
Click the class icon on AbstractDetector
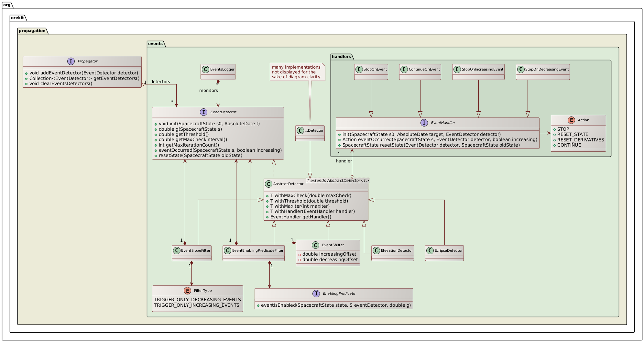(268, 183)
